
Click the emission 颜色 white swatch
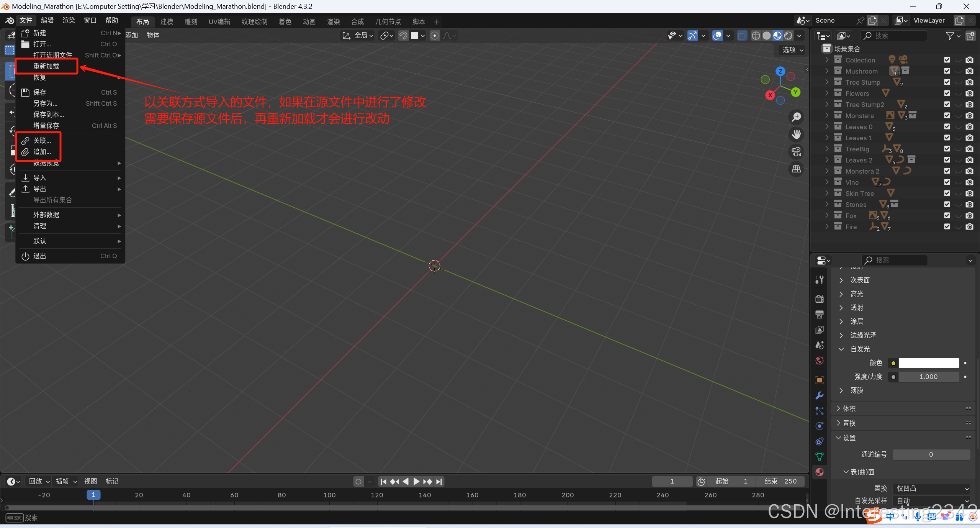[928, 363]
